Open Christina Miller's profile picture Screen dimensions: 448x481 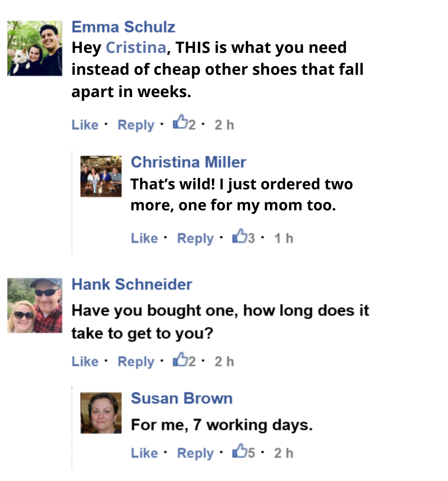click(101, 176)
